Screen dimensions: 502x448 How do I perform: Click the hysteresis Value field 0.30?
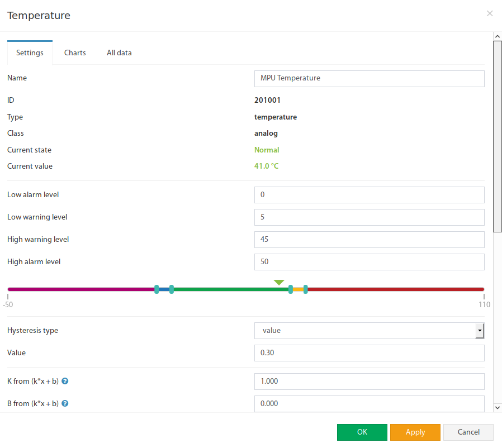tap(369, 353)
